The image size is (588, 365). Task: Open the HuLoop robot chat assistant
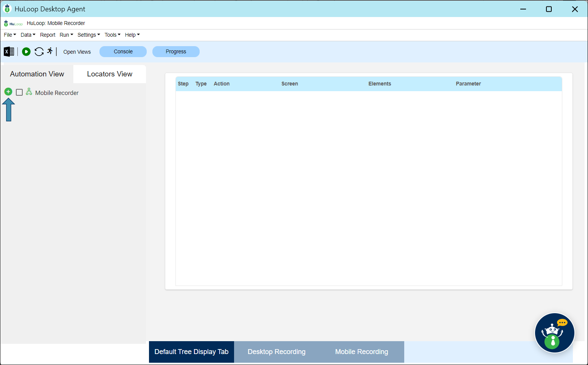[x=554, y=333]
